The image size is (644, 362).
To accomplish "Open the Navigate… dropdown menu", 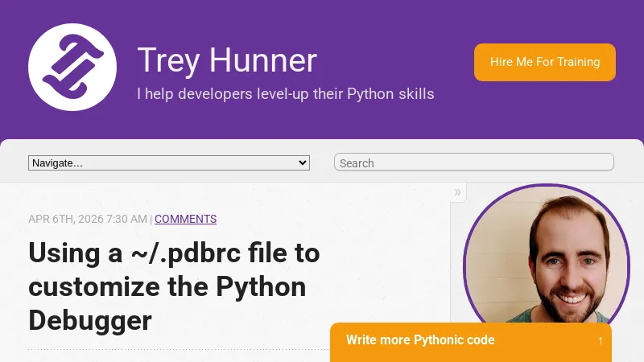I will pyautogui.click(x=169, y=162).
